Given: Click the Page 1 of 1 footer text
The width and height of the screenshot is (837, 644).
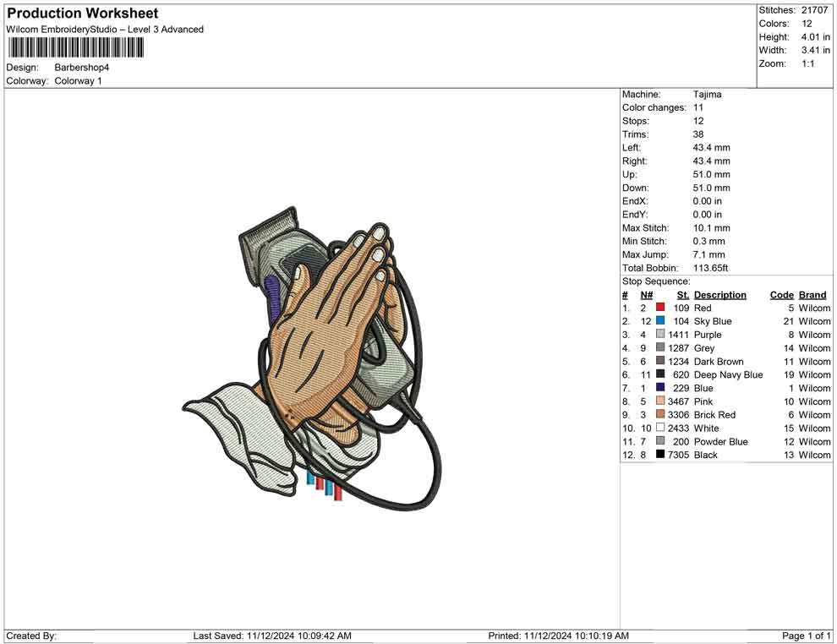Looking at the screenshot, I should point(807,636).
